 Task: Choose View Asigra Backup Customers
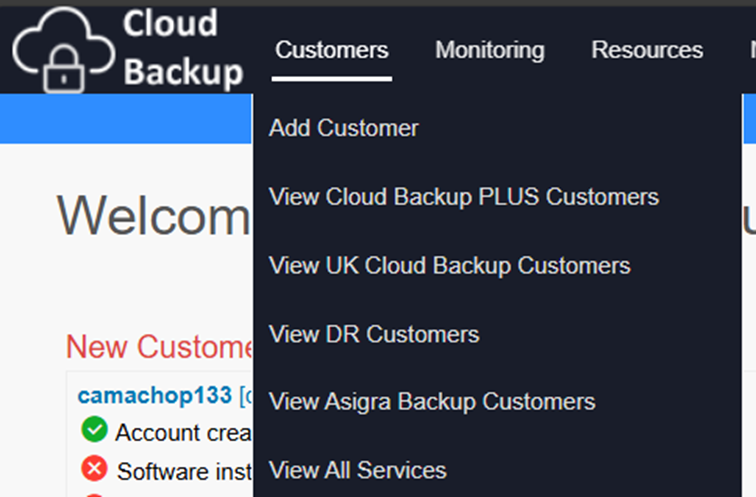pos(432,402)
